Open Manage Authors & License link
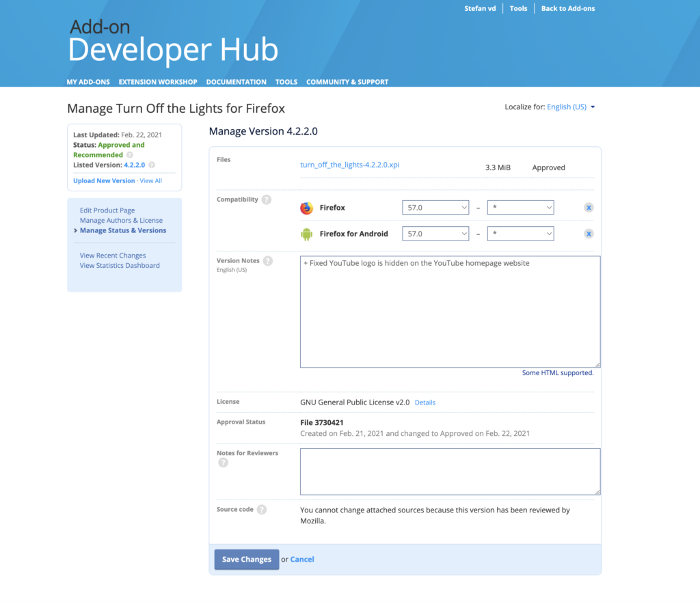This screenshot has width=700, height=602. pyautogui.click(x=121, y=221)
